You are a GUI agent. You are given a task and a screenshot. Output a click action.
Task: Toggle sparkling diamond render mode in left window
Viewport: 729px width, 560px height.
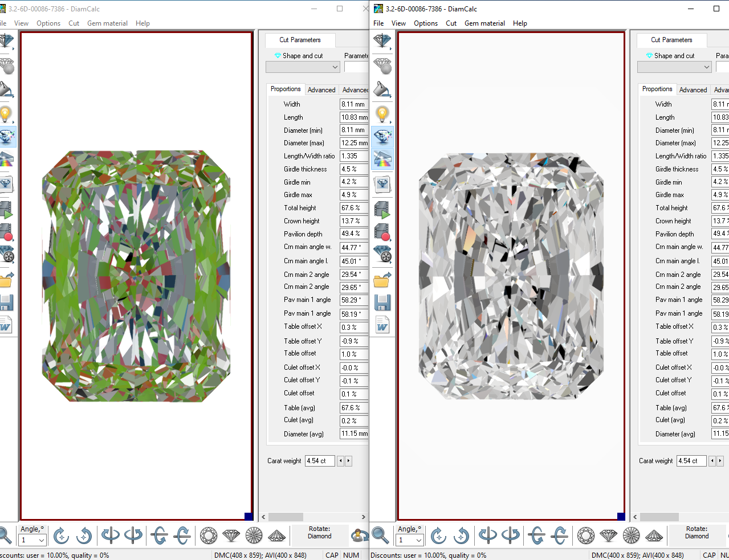pyautogui.click(x=7, y=137)
